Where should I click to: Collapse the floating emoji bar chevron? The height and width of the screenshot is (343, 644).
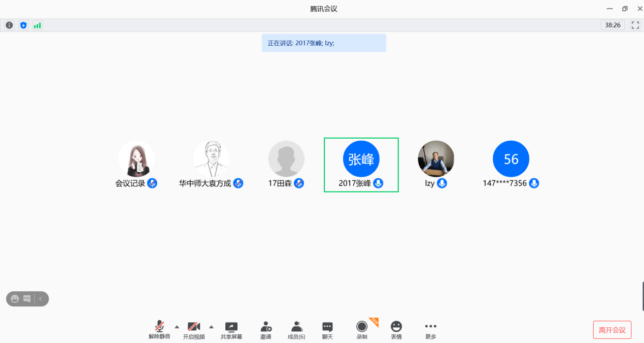[41, 299]
